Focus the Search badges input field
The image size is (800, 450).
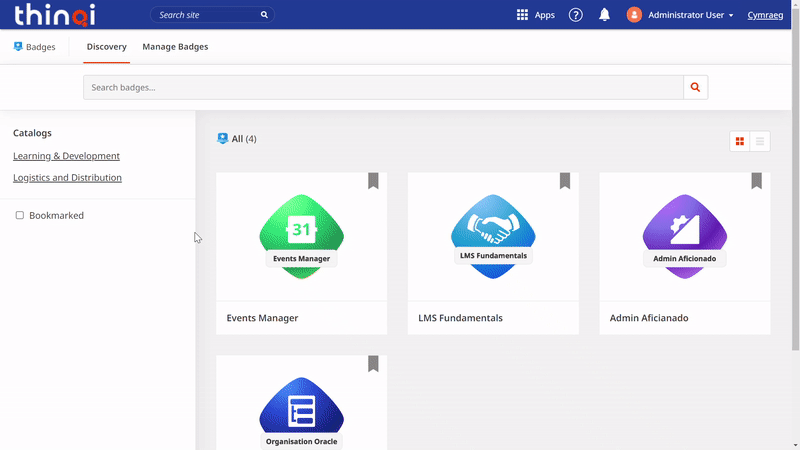coord(383,87)
